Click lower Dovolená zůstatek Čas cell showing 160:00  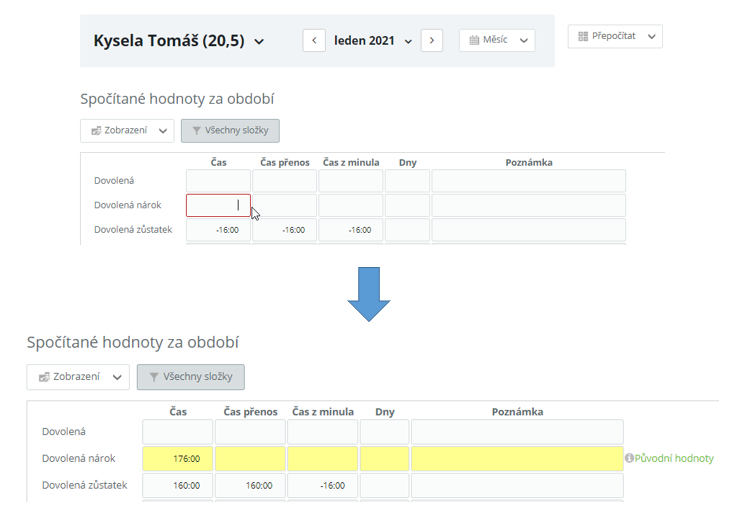[x=177, y=486]
